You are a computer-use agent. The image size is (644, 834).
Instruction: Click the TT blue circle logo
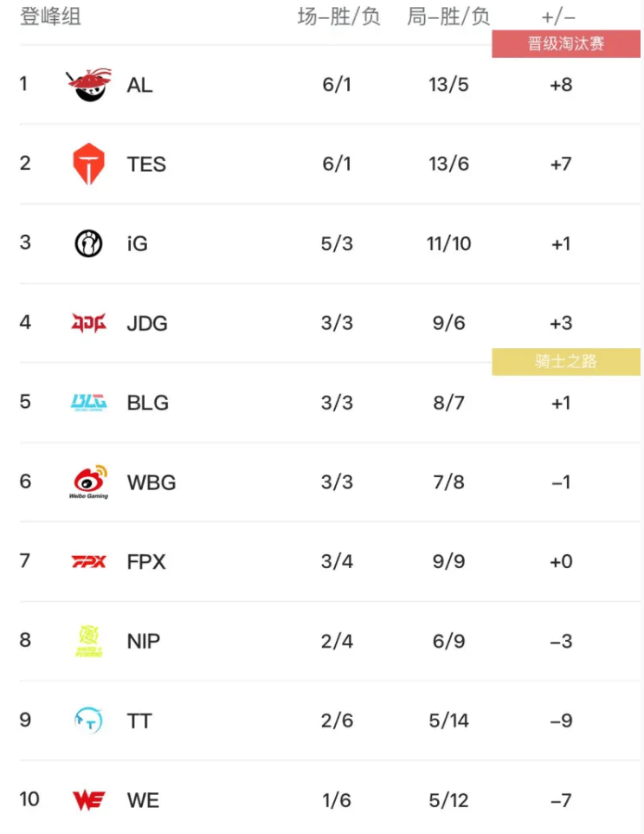pos(88,721)
